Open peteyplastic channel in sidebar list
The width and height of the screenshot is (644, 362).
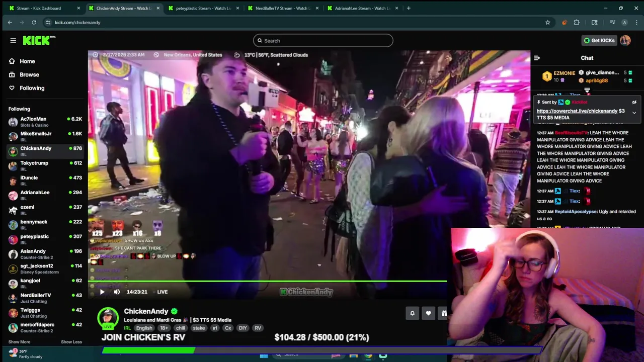pyautogui.click(x=45, y=239)
